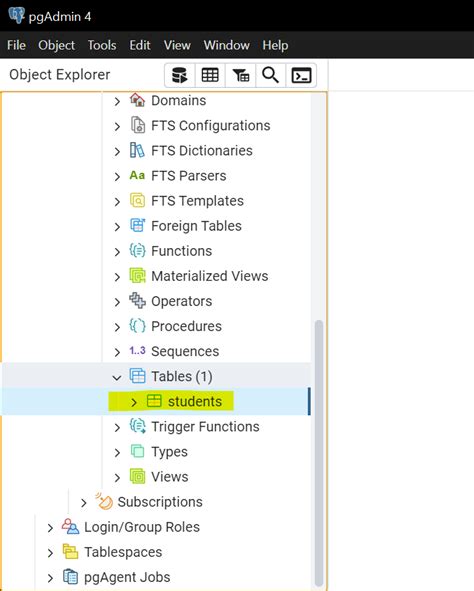Expand the Login/Group Roles node
This screenshot has height=591, width=474.
(x=50, y=528)
